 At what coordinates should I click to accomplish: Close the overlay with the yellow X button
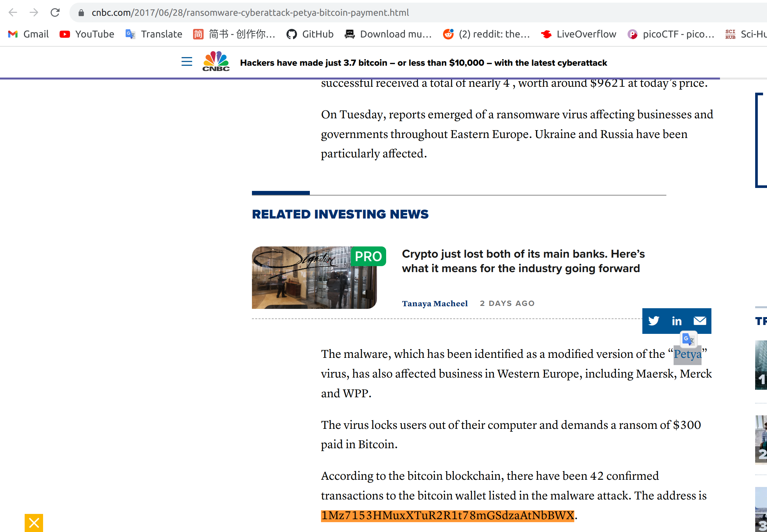pos(34,523)
